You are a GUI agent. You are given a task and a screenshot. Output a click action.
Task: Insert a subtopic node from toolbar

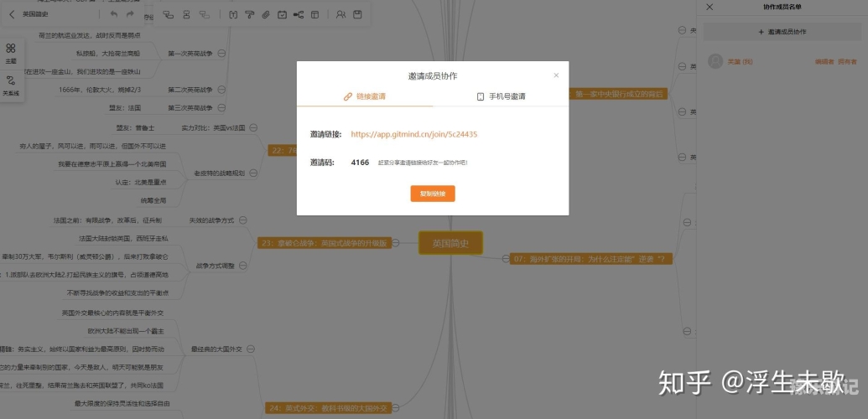coord(169,15)
